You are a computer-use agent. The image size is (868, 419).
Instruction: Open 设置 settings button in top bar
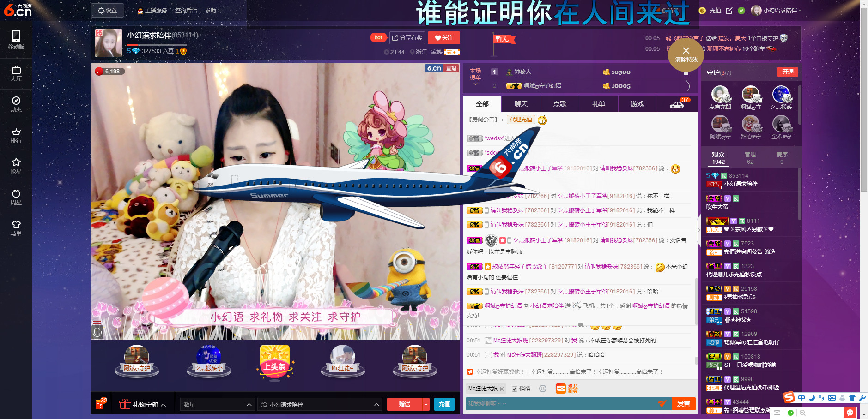tap(107, 10)
